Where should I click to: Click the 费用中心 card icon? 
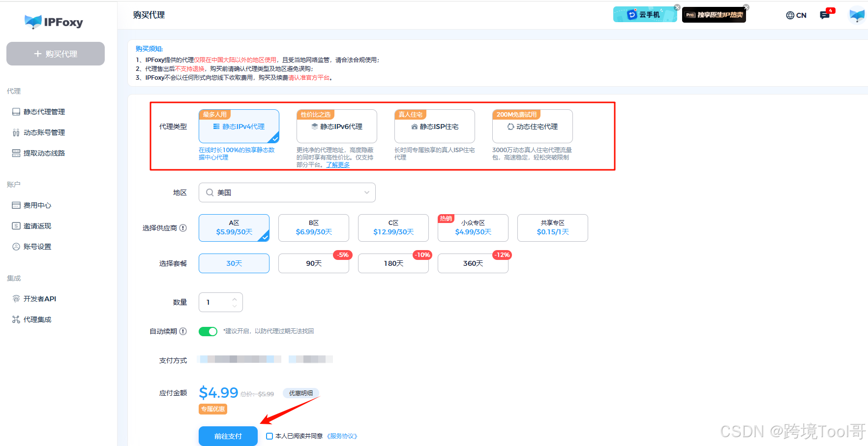16,205
